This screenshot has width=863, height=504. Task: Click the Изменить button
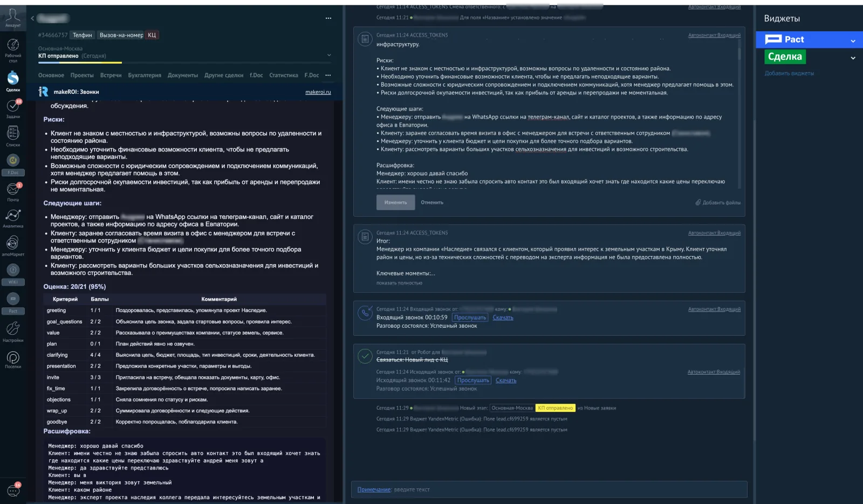tap(395, 203)
